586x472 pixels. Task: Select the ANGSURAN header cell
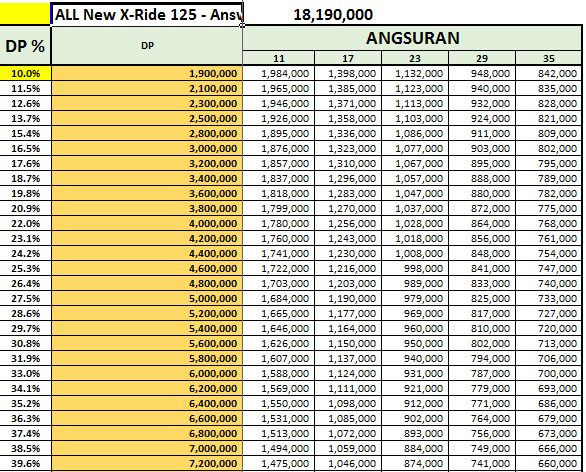tap(412, 38)
